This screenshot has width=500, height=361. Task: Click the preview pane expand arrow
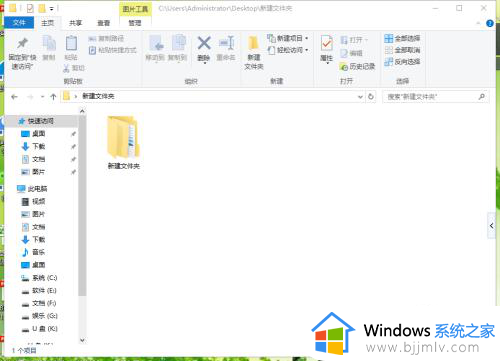tap(492, 226)
